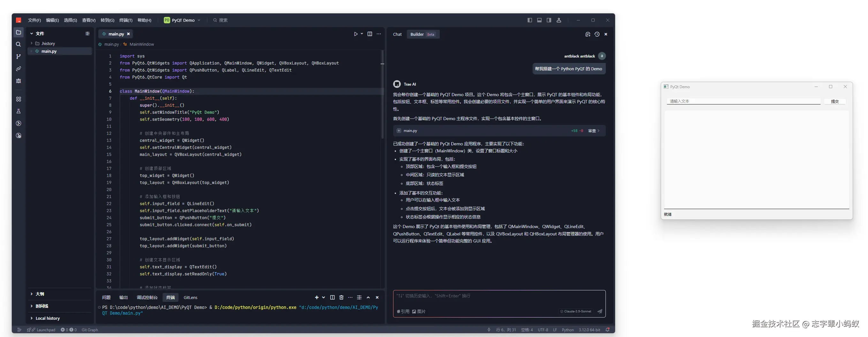This screenshot has height=337, width=868.
Task: Open the editor more actions menu
Action: click(x=379, y=34)
